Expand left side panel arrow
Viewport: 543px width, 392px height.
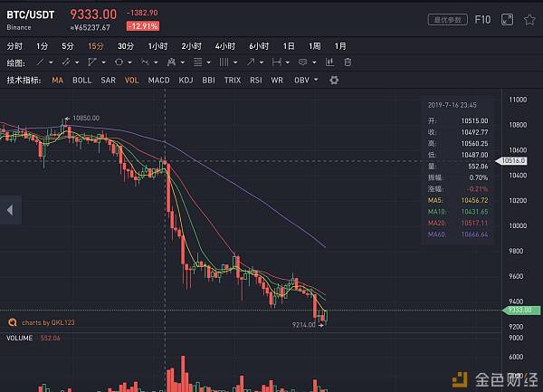pyautogui.click(x=10, y=210)
